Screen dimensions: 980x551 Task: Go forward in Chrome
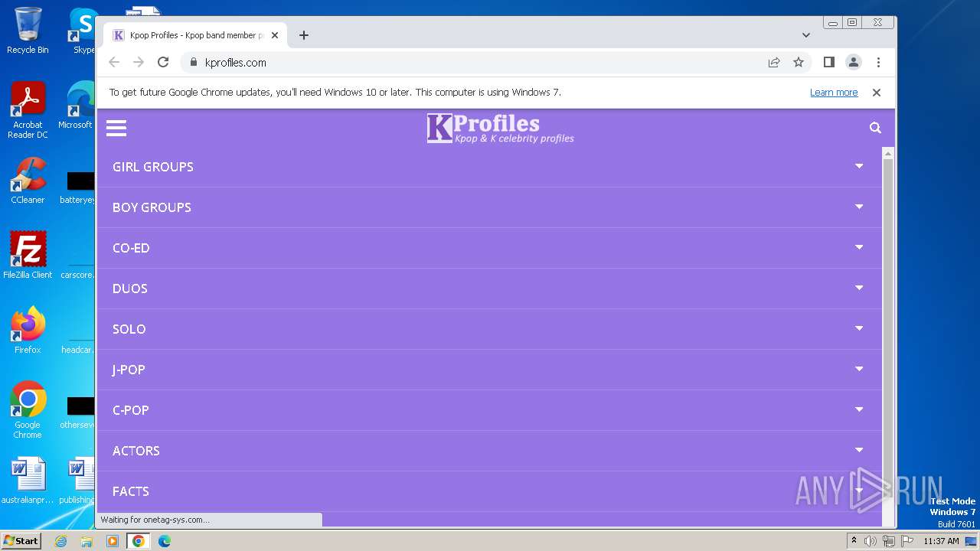[139, 63]
